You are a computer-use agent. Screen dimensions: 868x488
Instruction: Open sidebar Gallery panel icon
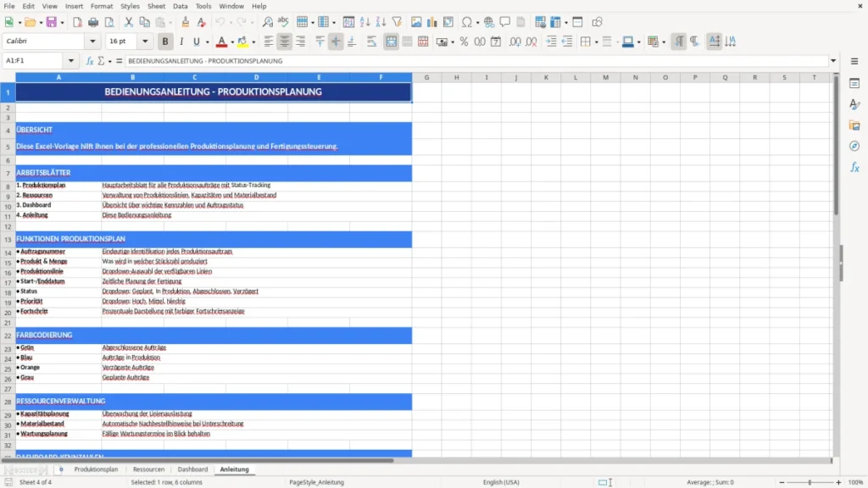pos(854,125)
